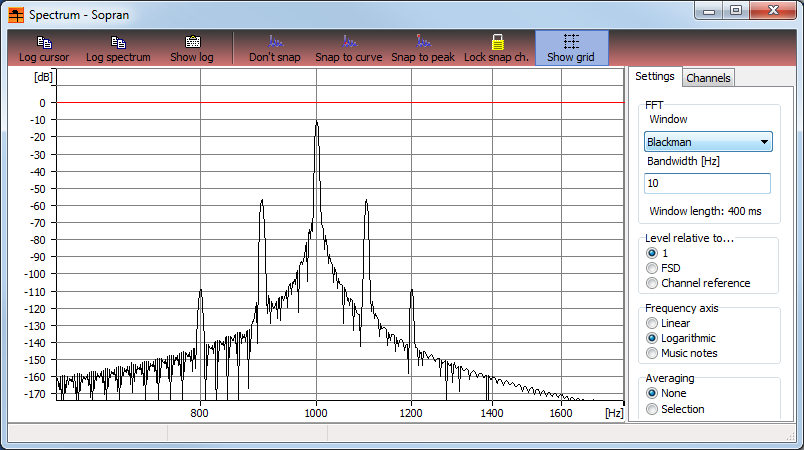Click the Bandwidth input field
The image size is (804, 450).
(x=708, y=184)
